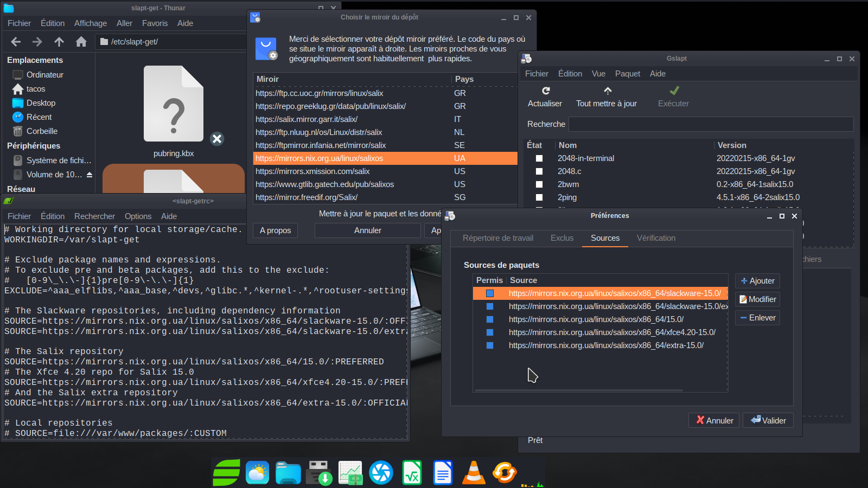Open the weather app in the dock
868x488 pixels.
pyautogui.click(x=257, y=472)
